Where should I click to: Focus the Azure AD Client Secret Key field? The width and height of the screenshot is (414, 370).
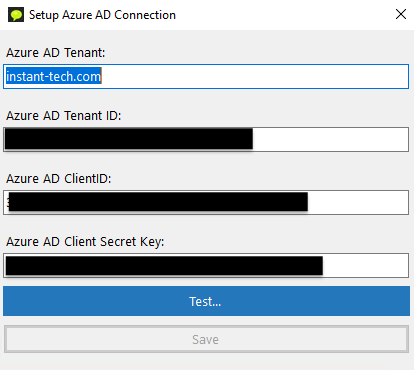pos(206,265)
